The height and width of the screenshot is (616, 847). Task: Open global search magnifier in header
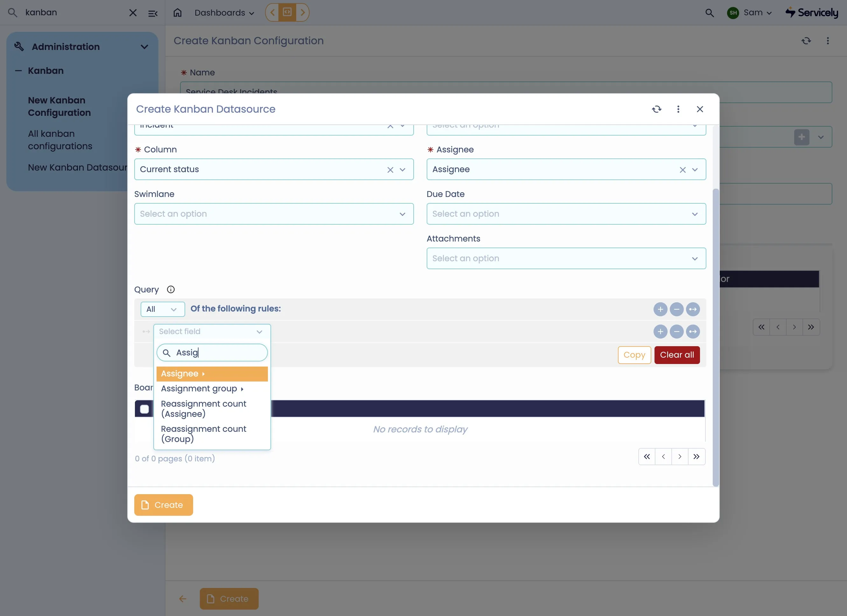pos(709,13)
